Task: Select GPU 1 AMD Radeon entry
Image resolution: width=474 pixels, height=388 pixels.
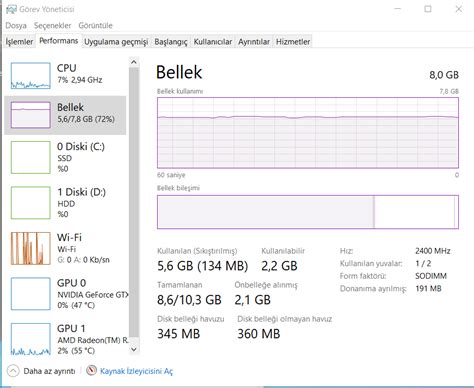Action: [x=65, y=339]
